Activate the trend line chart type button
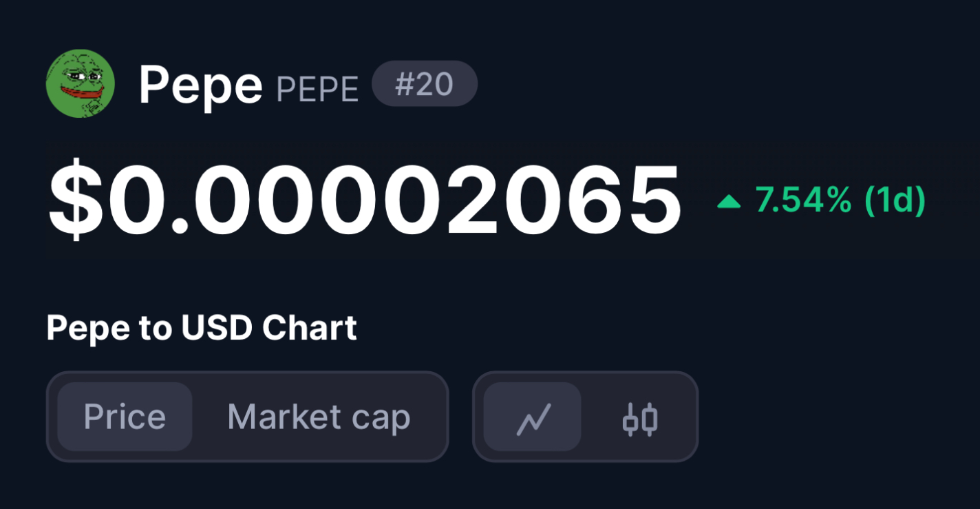Screen dimensions: 980x509 532,417
